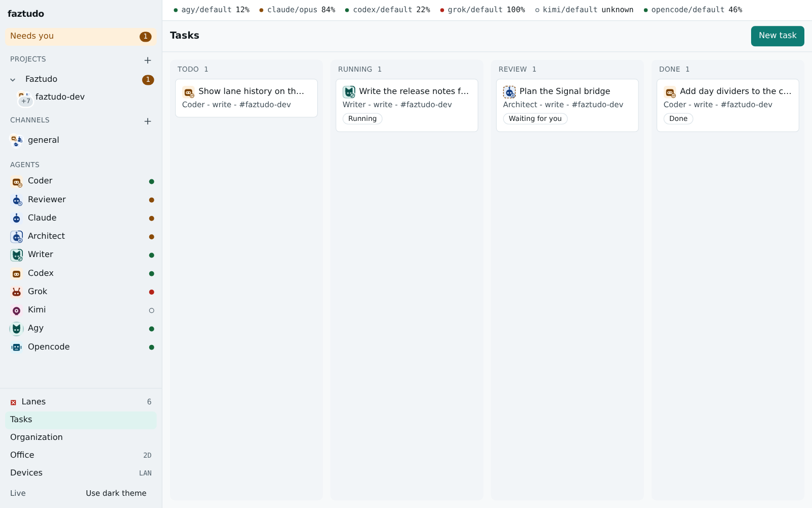This screenshot has height=508, width=812.
Task: Click the Kimi agent avatar icon
Action: pos(17,310)
